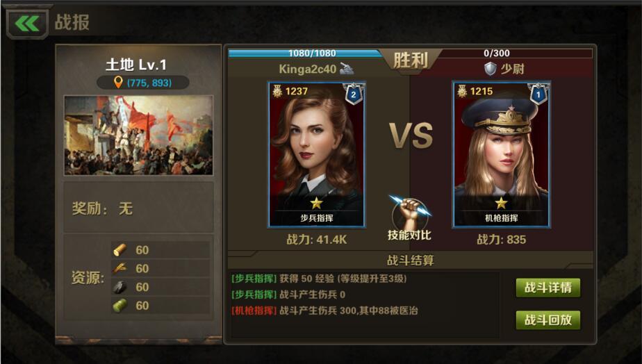Tap the orange location pin icon
This screenshot has width=642, height=364.
click(118, 83)
